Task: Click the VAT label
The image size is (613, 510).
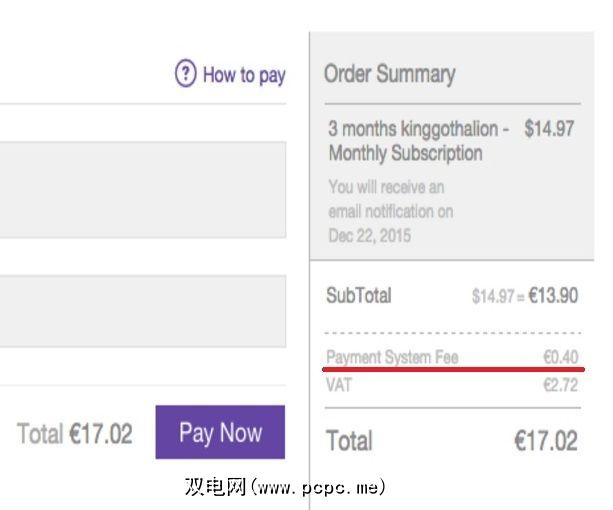Action: click(339, 385)
